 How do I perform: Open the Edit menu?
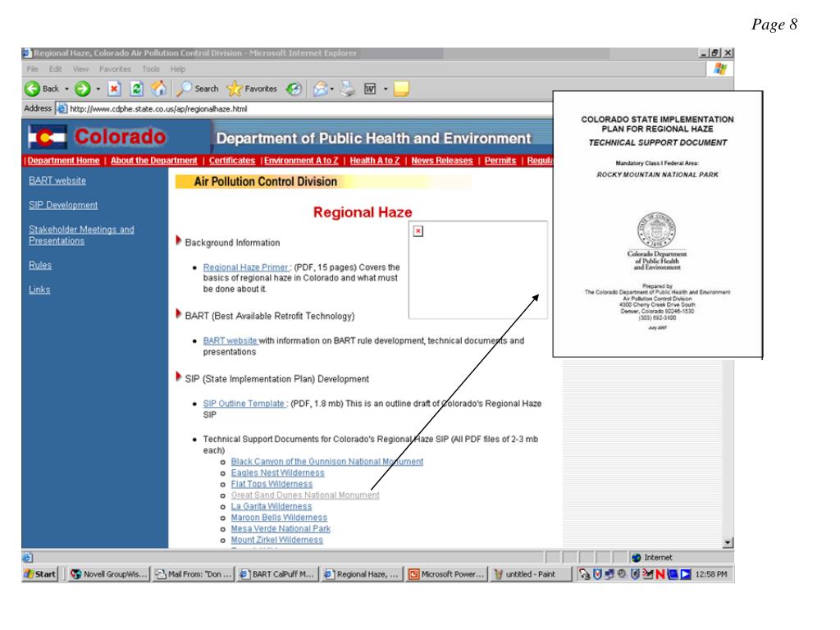click(x=55, y=69)
